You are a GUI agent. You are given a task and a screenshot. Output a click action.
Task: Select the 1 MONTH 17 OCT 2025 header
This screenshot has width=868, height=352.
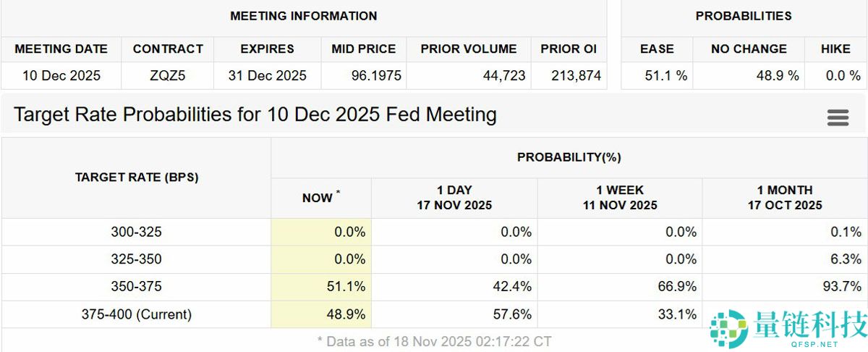pyautogui.click(x=785, y=198)
